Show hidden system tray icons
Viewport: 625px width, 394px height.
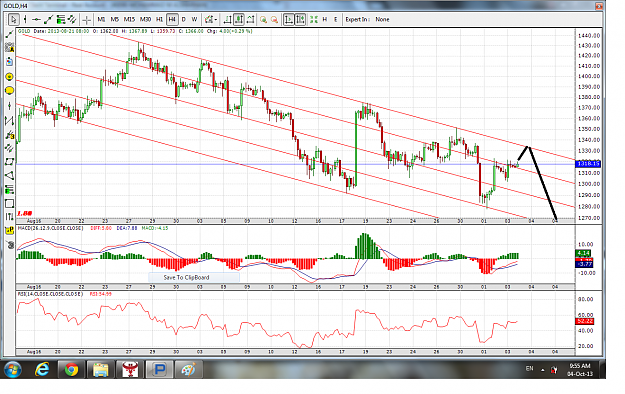[x=542, y=370]
